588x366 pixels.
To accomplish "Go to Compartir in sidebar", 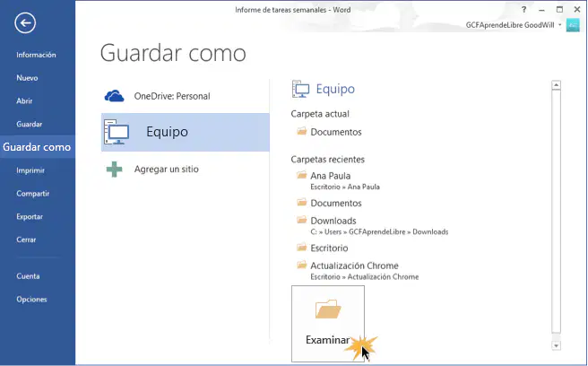I will 33,194.
